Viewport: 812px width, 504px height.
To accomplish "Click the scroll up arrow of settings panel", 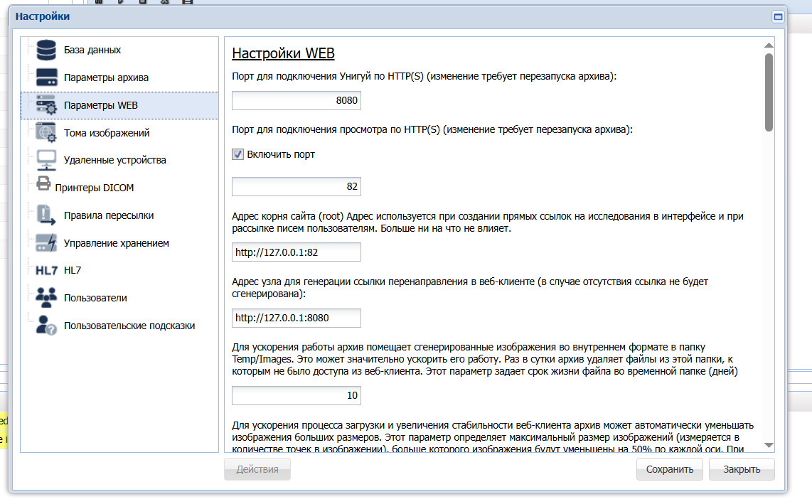I will coord(769,45).
